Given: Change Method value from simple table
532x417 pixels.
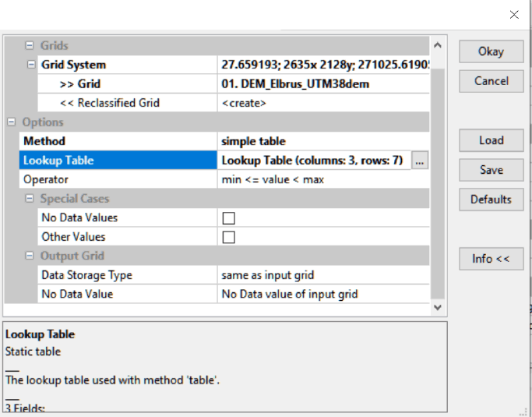Looking at the screenshot, I should tap(323, 141).
